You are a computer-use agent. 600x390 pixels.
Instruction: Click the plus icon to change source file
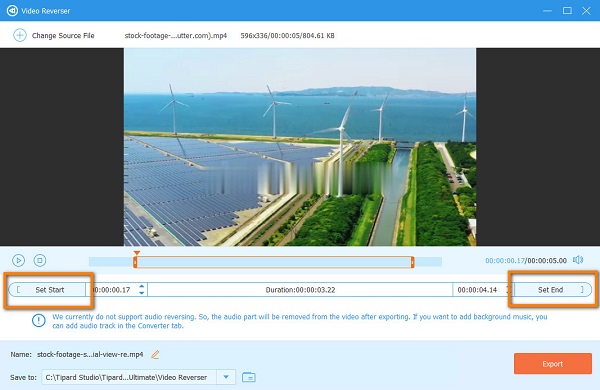[20, 35]
